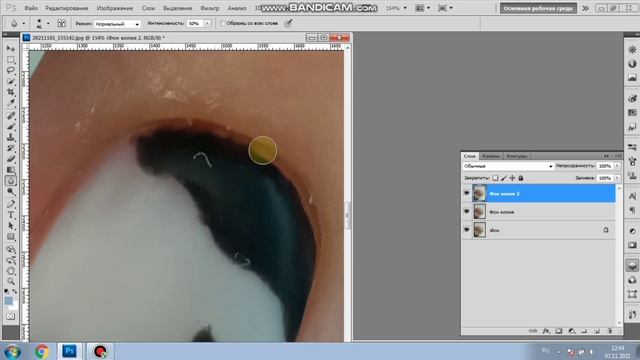Select the Rectangle shape tool
Viewport: 640px width, 360px height.
(x=11, y=237)
